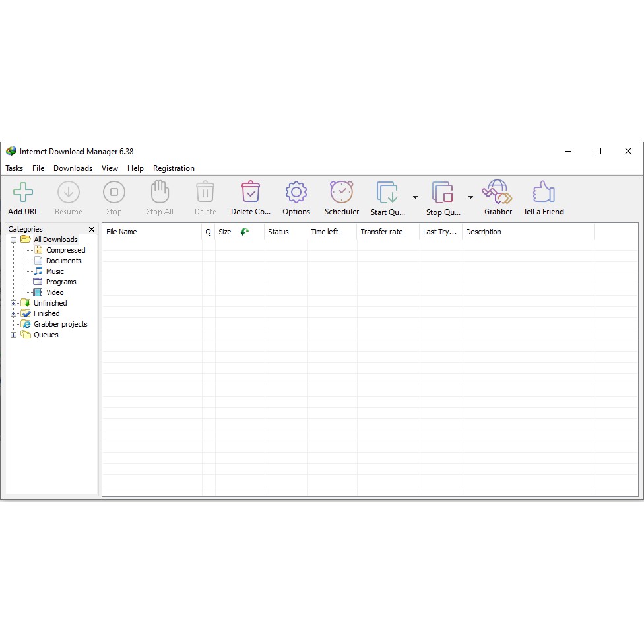
Task: Click the IDM app logo in title bar
Action: [11, 151]
